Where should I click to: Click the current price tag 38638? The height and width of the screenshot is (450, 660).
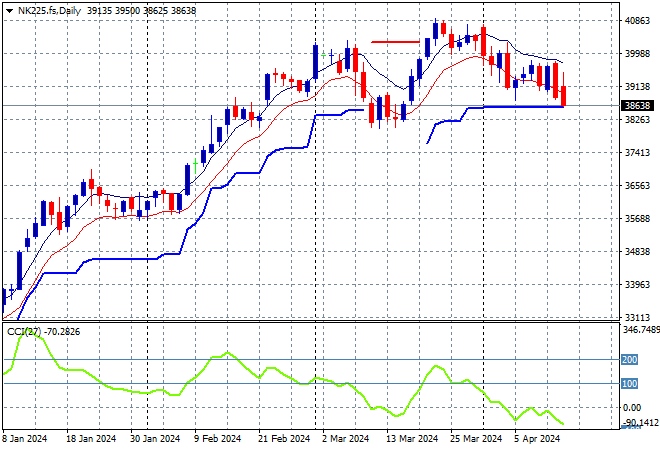click(636, 105)
